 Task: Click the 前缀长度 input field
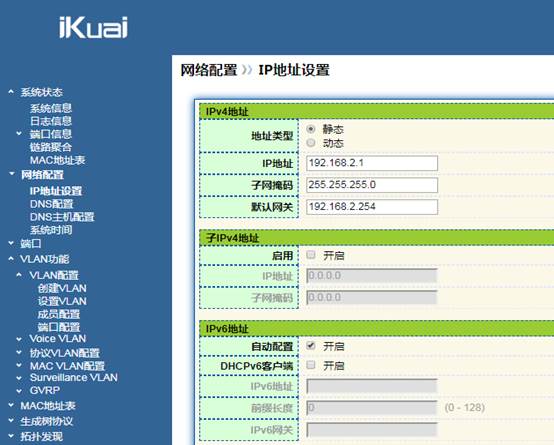click(372, 408)
